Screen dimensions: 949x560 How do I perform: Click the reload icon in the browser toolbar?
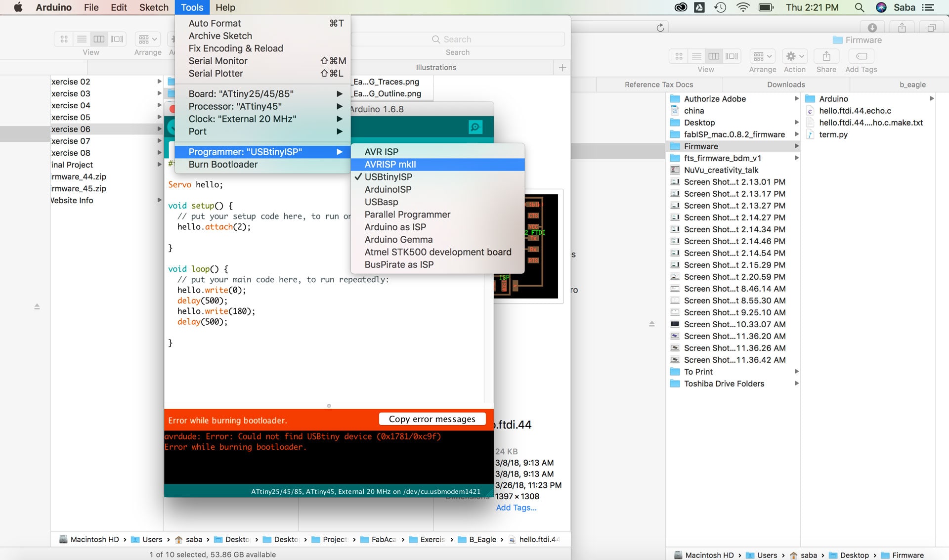point(660,28)
